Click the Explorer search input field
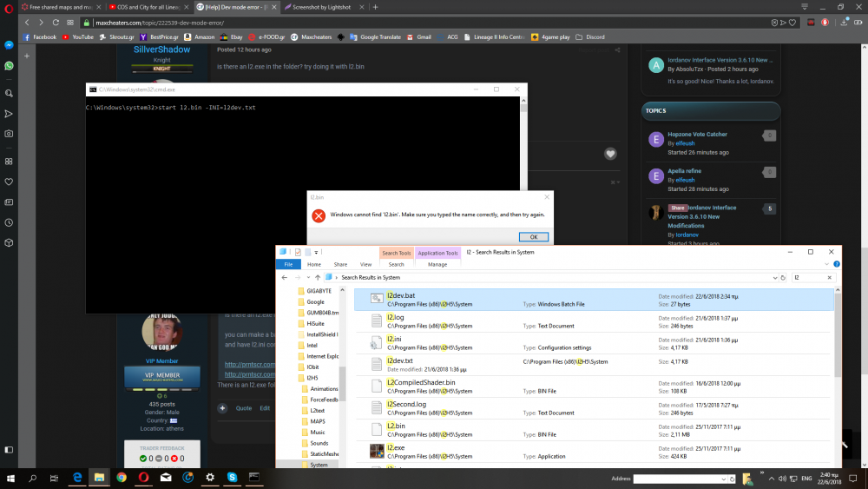Viewport: 868px width, 489px height. tap(808, 277)
